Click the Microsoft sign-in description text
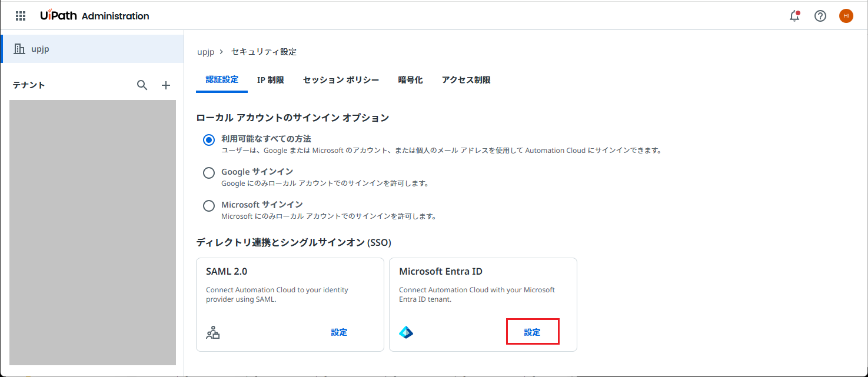Screen dimensions: 868x377 tap(329, 216)
